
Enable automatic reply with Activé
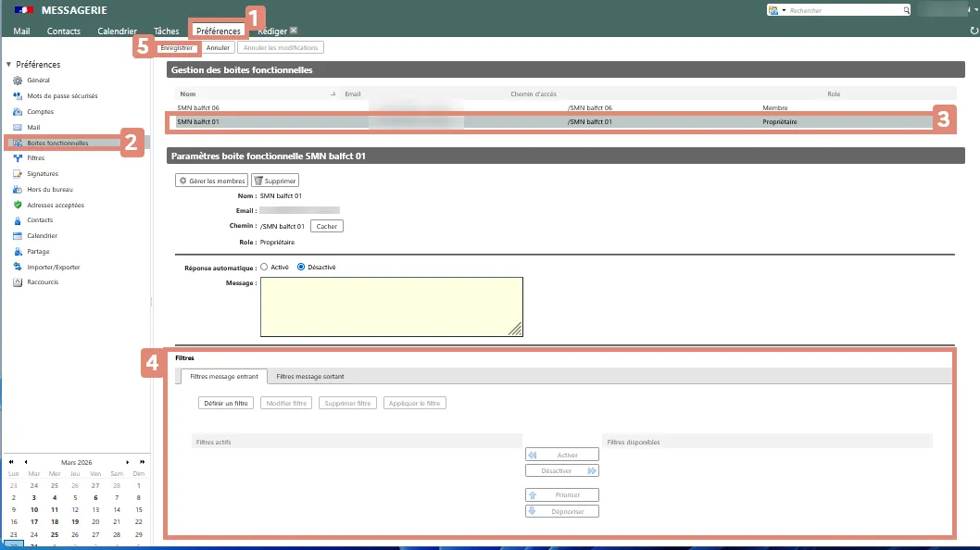264,267
